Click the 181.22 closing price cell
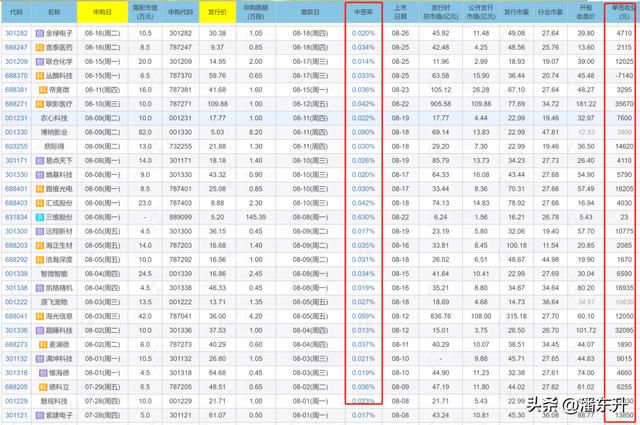 (x=586, y=104)
